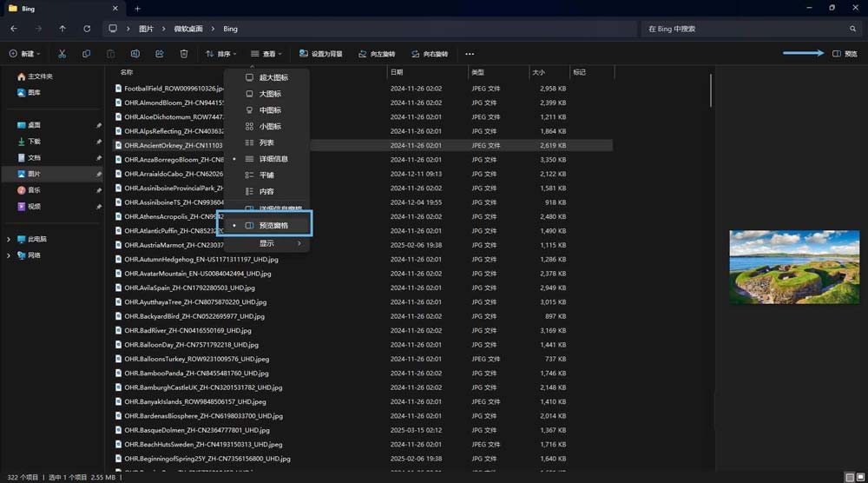
Task: Click the 向右旋转 rotate right button
Action: (430, 54)
